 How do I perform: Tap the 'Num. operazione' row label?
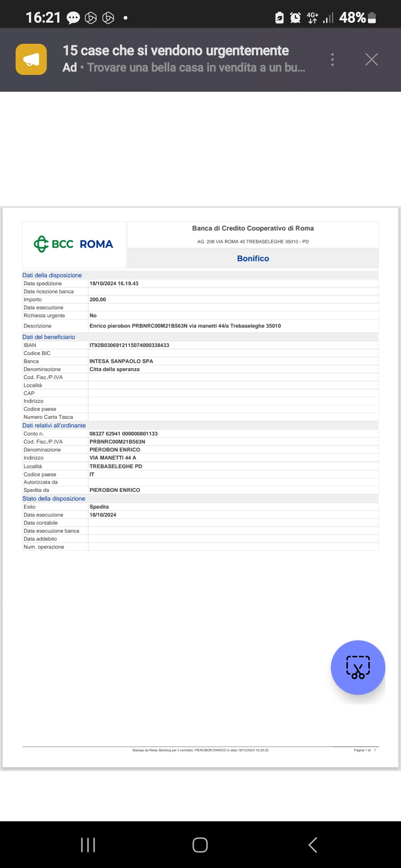pos(44,547)
